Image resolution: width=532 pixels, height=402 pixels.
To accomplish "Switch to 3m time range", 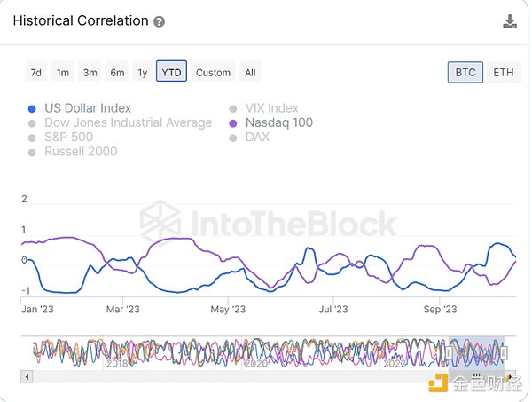I will pos(90,72).
